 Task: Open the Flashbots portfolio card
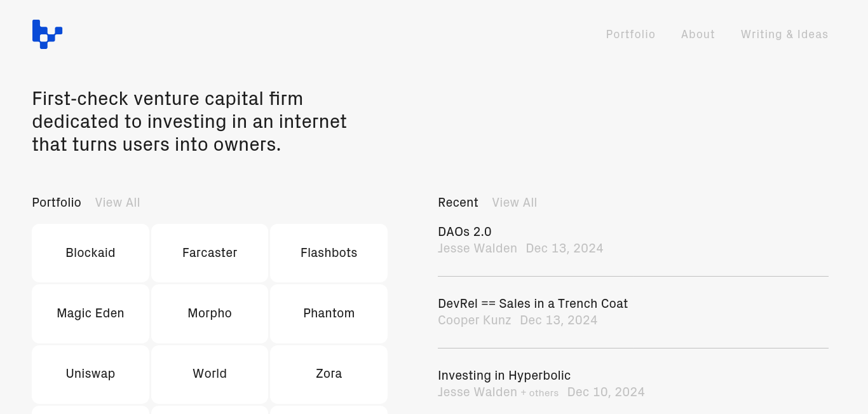[329, 253]
